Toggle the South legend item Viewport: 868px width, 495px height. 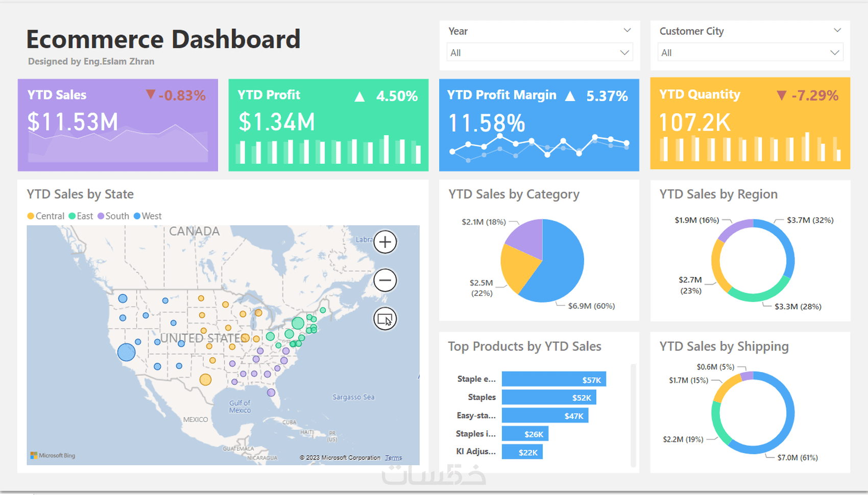(113, 216)
